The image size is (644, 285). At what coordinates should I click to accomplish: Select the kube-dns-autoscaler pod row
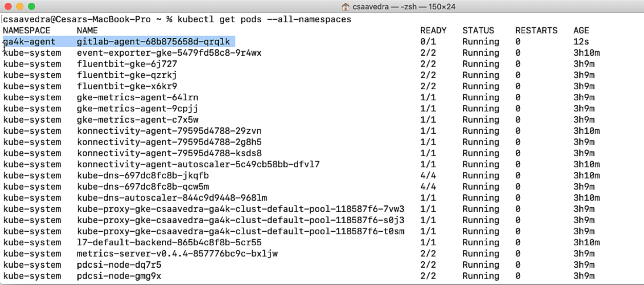[172, 197]
